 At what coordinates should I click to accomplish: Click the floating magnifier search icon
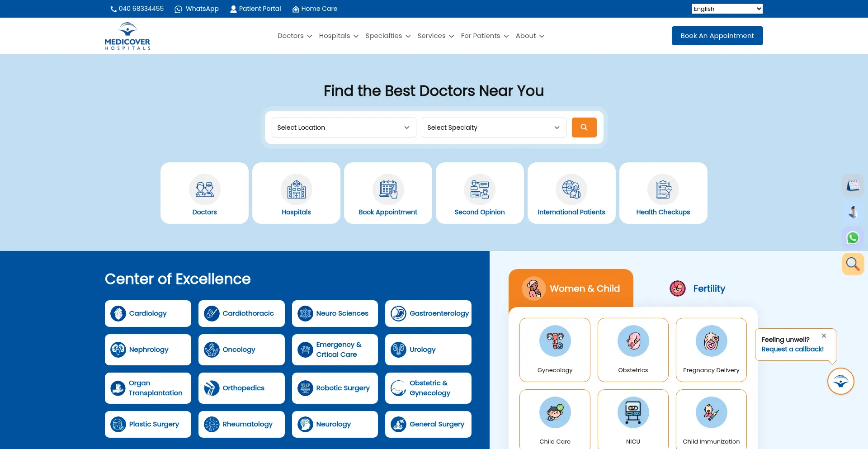[x=853, y=264]
